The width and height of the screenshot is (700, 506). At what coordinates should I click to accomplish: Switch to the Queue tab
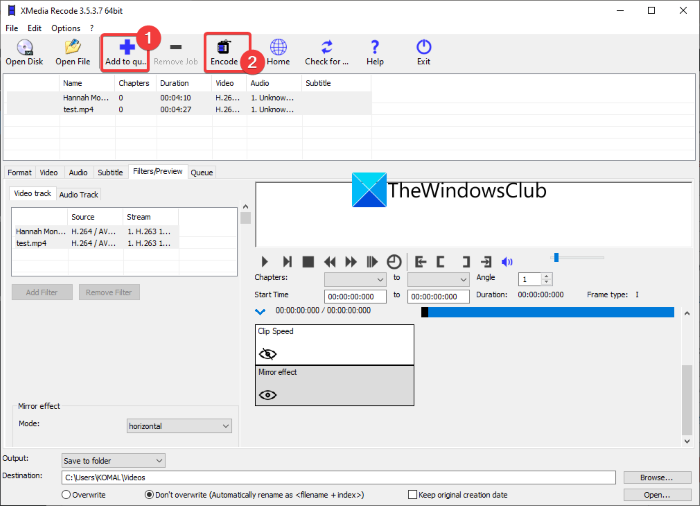point(202,172)
